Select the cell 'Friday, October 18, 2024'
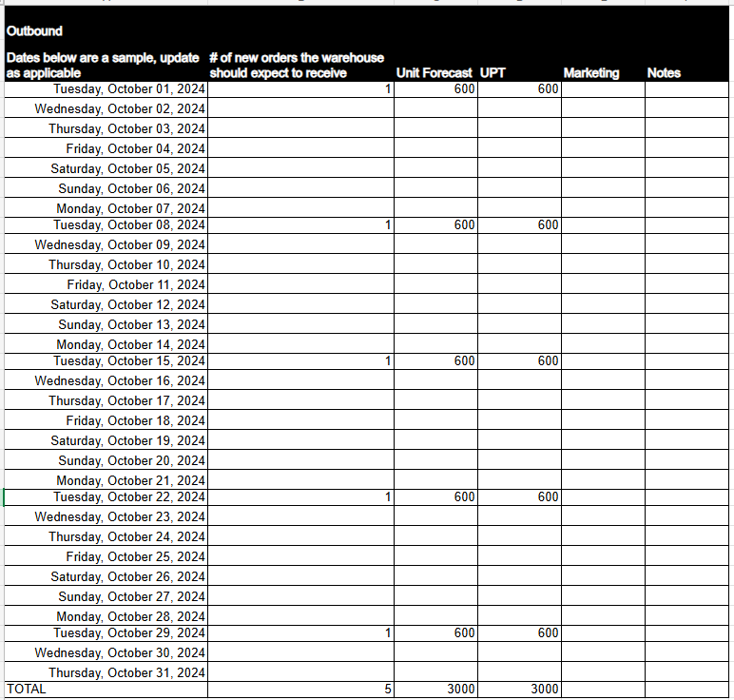Screen dimensions: 734x700 [106, 420]
